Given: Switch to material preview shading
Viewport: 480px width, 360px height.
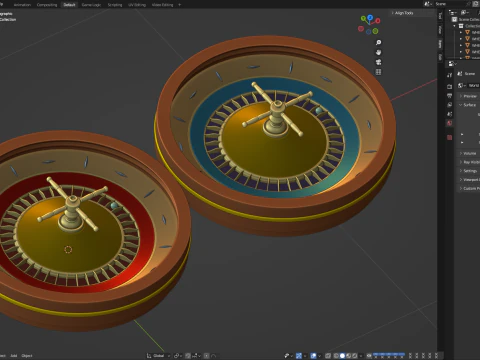Looking at the screenshot, I should point(349,356).
